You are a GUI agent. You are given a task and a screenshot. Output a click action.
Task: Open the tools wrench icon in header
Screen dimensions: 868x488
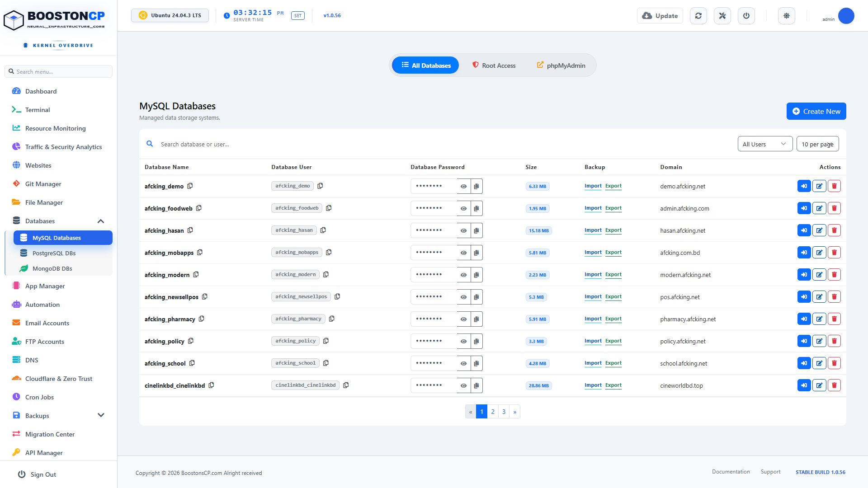coord(722,16)
